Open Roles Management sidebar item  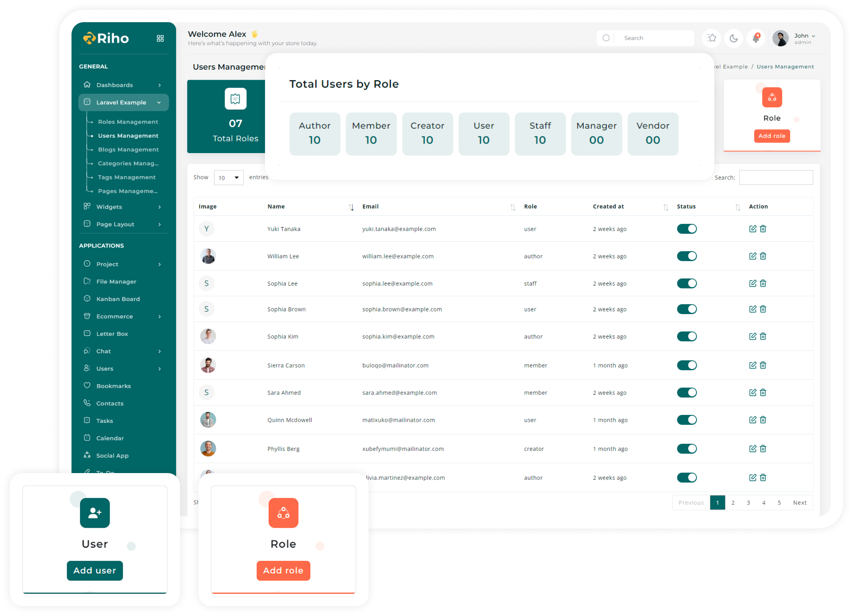pos(128,122)
